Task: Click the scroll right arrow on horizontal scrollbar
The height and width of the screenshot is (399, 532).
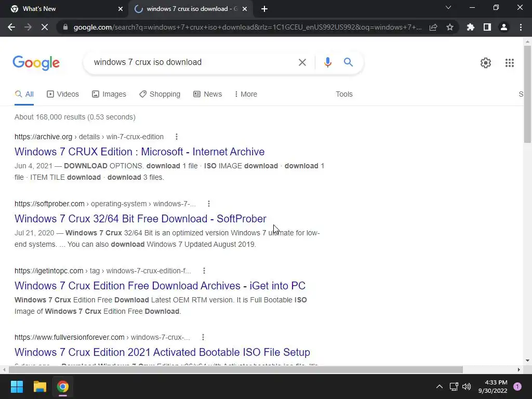Action: click(519, 369)
